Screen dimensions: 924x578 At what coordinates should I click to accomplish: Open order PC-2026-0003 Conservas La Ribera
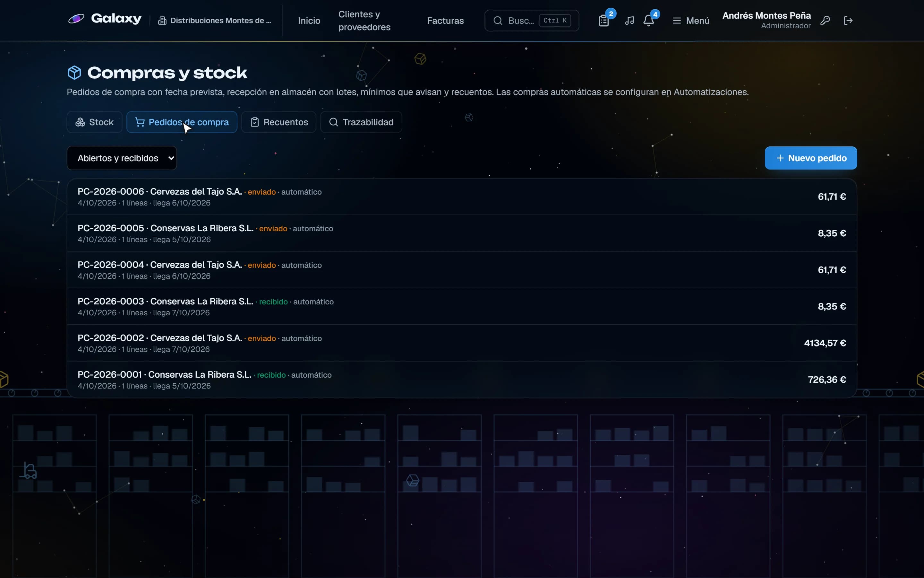tap(462, 307)
